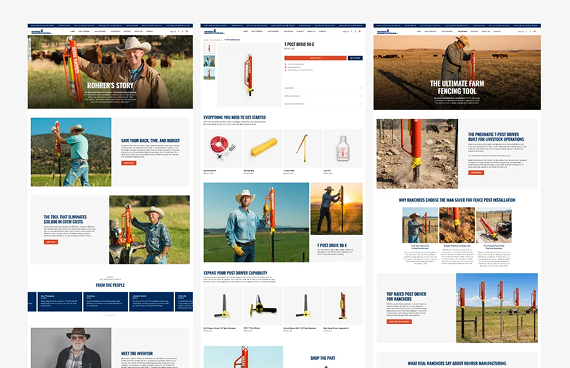
Task: Expand the second accordion row under the product details
Action: pos(323,96)
